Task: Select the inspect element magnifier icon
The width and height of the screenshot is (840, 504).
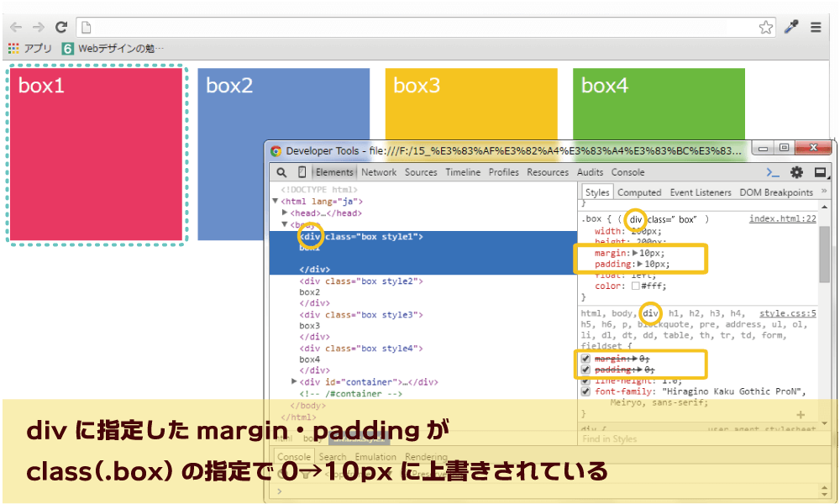Action: [x=282, y=172]
